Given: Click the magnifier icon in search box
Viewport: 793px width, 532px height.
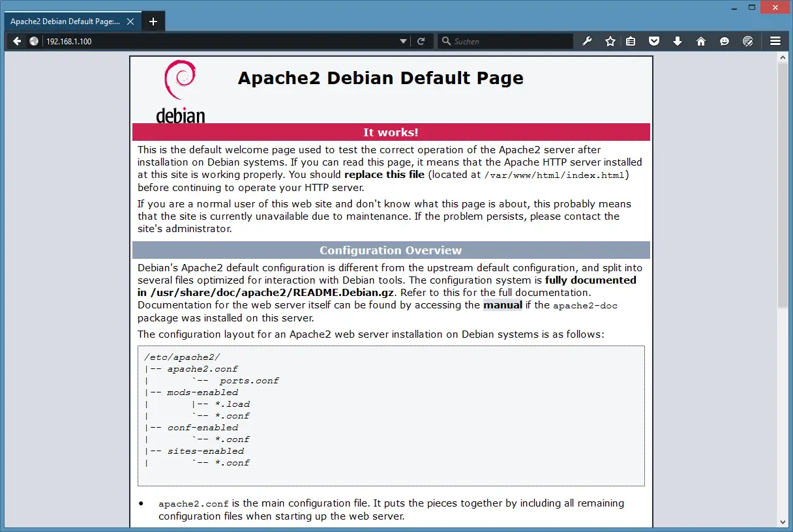Looking at the screenshot, I should 446,41.
